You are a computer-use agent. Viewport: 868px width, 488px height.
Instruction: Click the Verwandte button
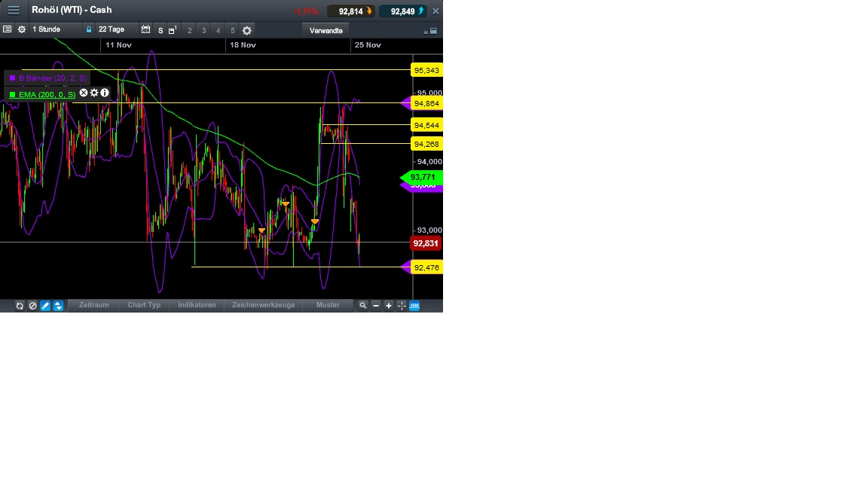coord(325,30)
